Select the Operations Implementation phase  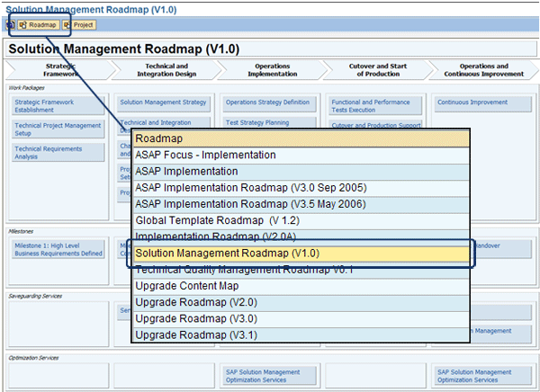tap(273, 70)
